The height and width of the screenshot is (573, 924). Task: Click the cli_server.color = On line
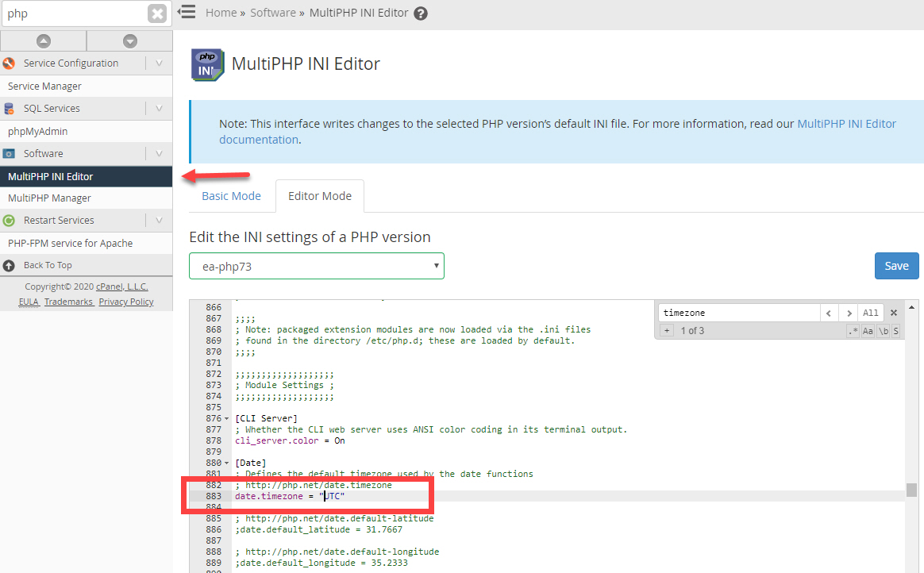click(290, 441)
